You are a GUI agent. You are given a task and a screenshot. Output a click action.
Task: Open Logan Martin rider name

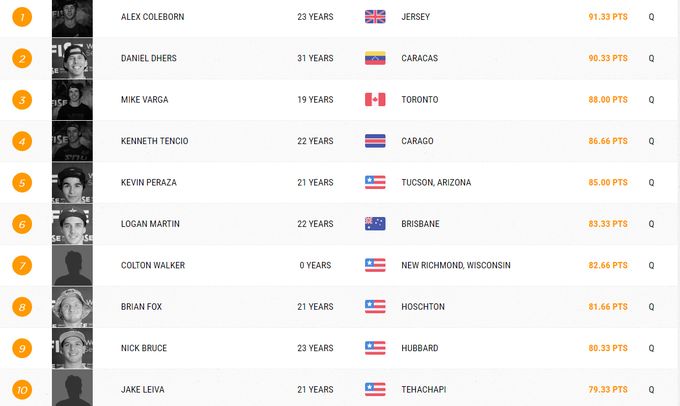pyautogui.click(x=149, y=224)
